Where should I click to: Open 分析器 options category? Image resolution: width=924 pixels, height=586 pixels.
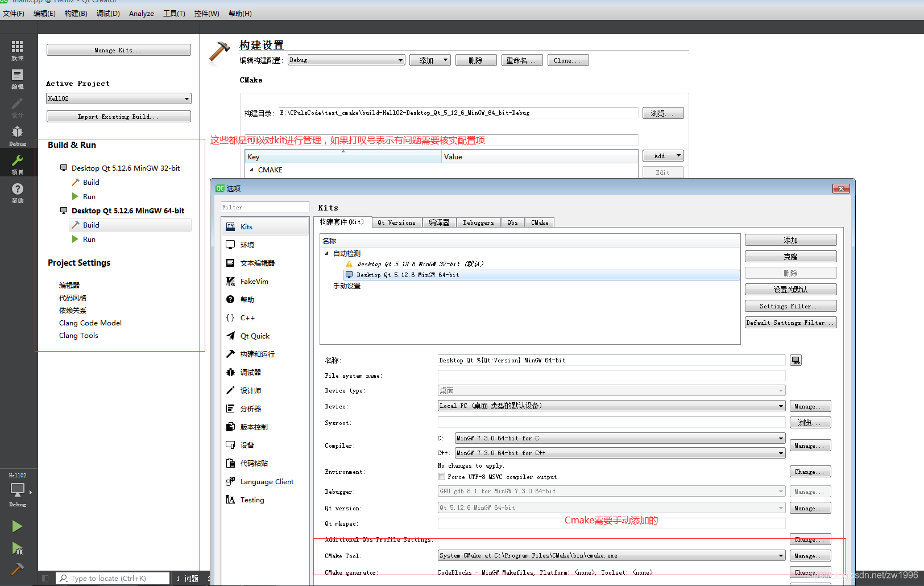tap(265, 408)
